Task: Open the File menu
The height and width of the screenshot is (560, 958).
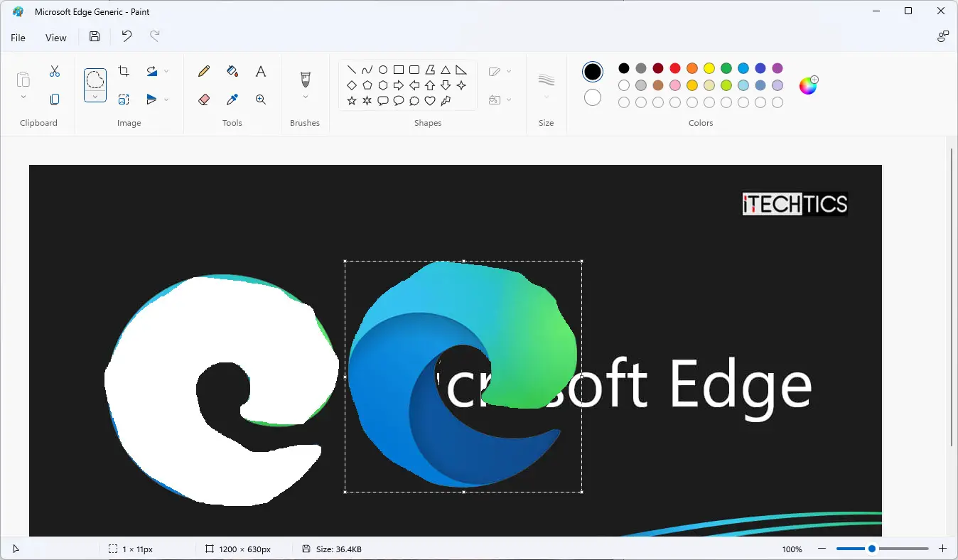Action: pyautogui.click(x=18, y=38)
